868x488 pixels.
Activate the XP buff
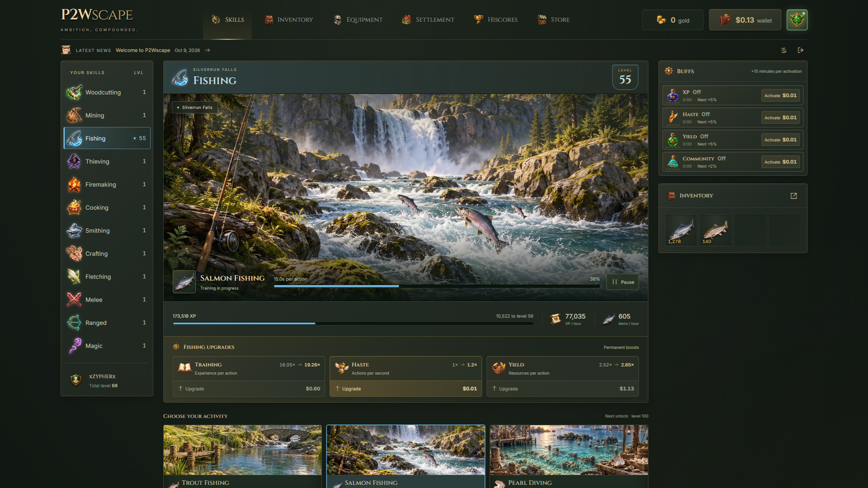pyautogui.click(x=780, y=95)
